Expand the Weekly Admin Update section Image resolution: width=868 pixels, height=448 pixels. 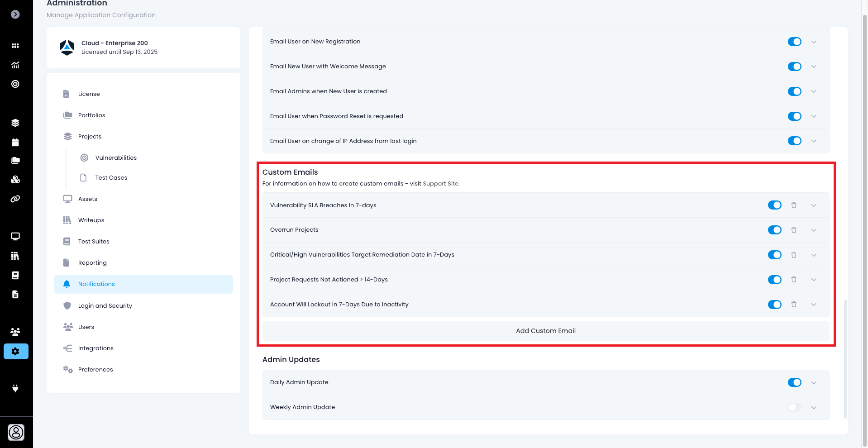click(814, 407)
